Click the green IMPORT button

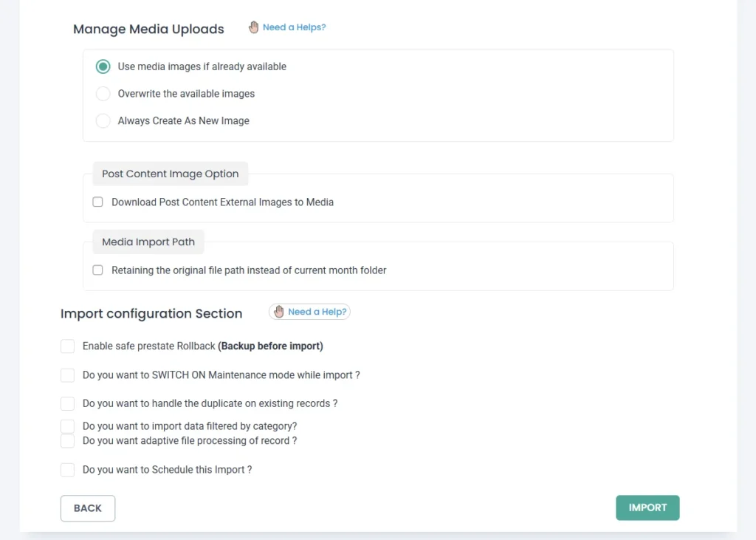coord(647,508)
